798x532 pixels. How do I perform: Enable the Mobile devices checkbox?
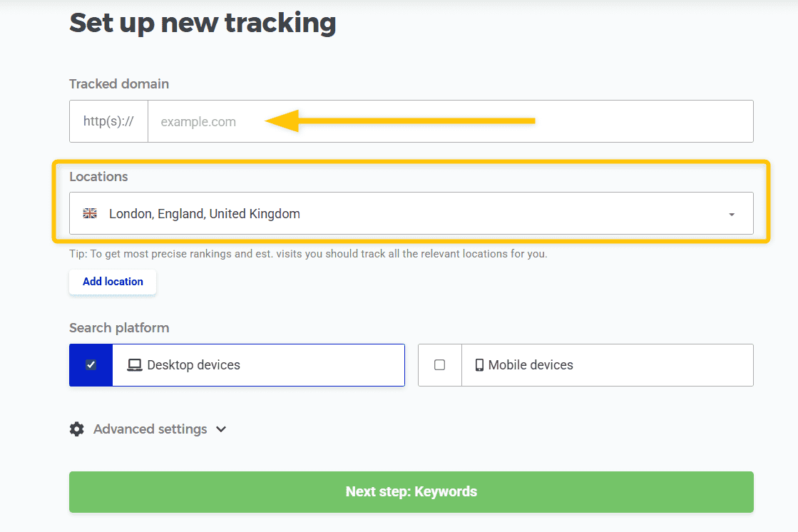[x=439, y=365]
